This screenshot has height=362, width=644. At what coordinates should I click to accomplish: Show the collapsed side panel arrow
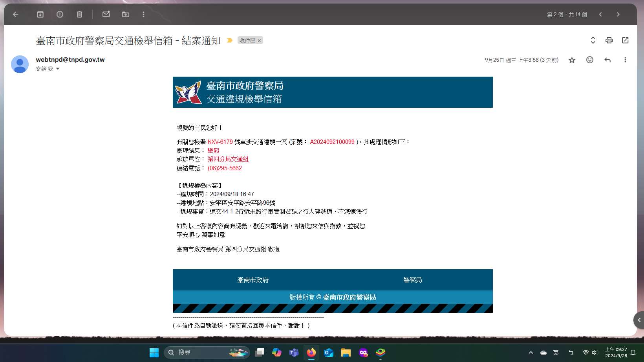tap(639, 320)
